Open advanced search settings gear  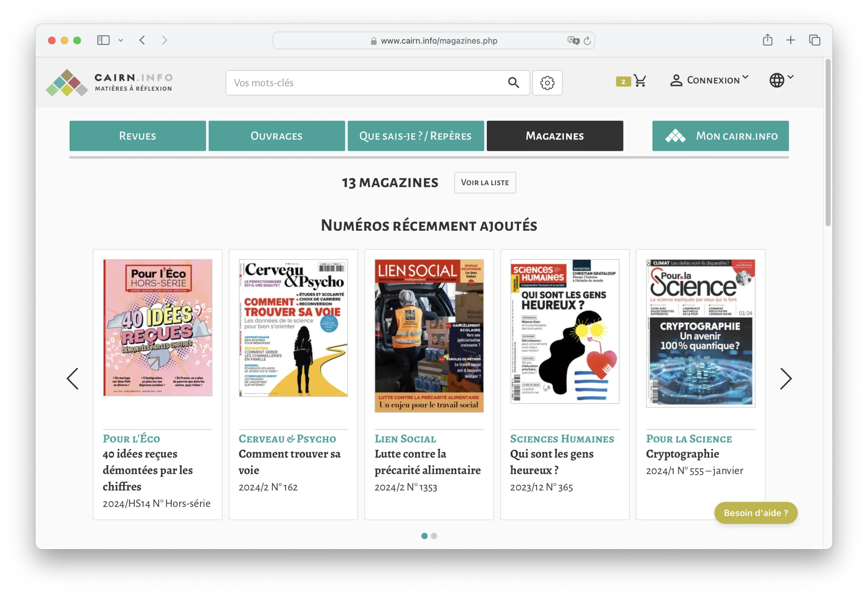point(547,83)
